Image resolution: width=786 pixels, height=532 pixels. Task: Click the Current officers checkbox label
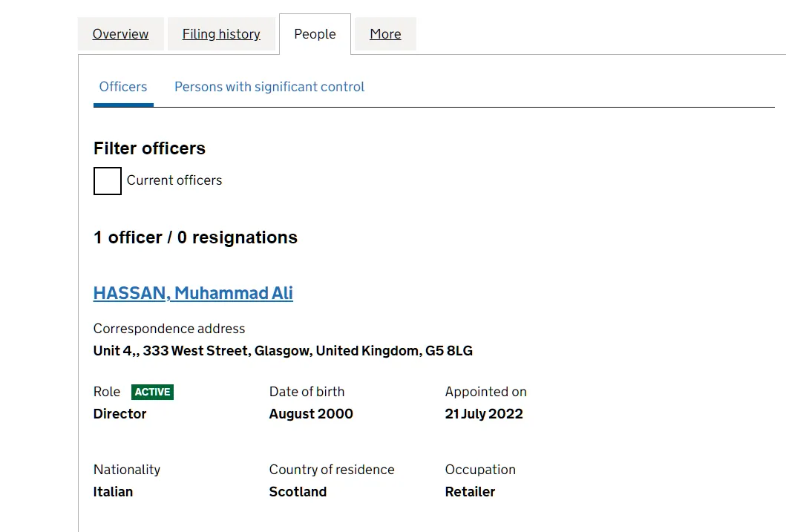tap(174, 180)
